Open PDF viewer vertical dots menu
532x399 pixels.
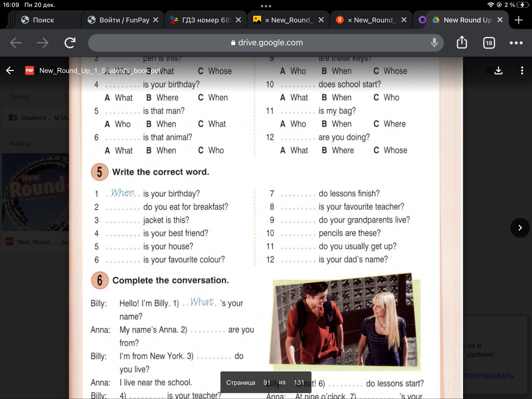tap(522, 70)
